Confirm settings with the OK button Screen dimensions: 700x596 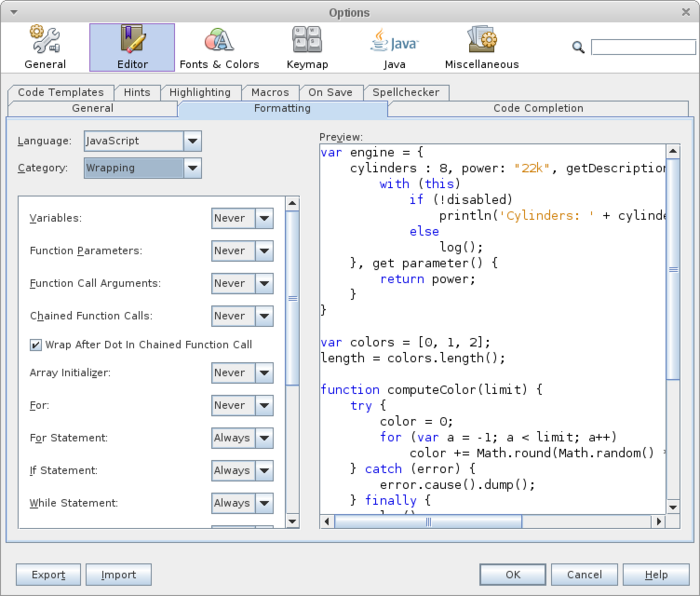click(x=512, y=575)
